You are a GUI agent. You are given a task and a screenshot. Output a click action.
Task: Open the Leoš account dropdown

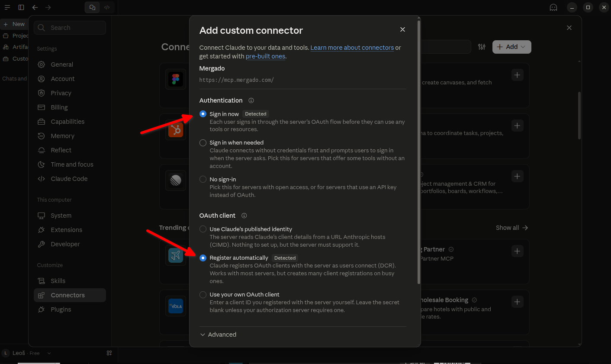[x=27, y=353]
